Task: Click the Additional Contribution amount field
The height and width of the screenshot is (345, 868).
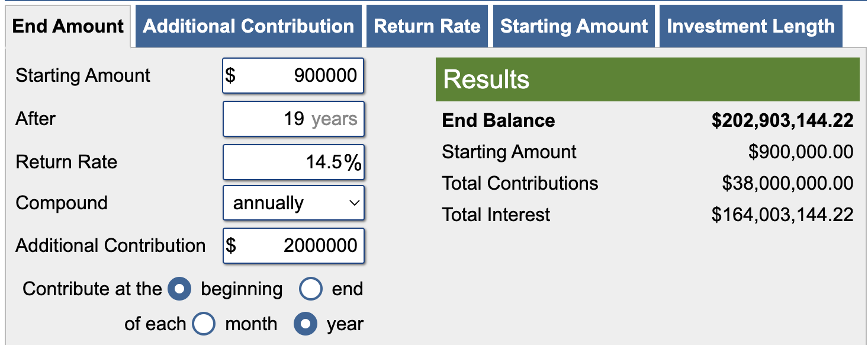Action: coord(293,245)
